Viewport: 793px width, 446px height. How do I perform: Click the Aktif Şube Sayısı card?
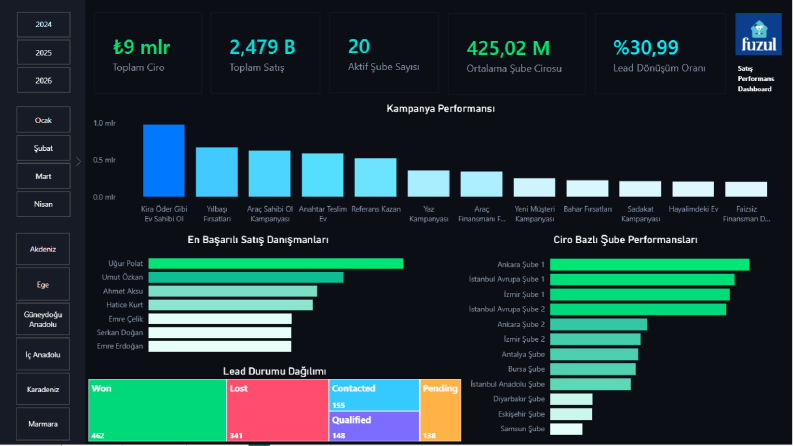[x=384, y=53]
